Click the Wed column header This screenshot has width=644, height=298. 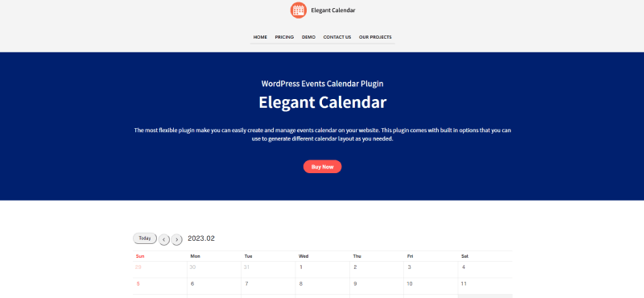click(x=303, y=256)
